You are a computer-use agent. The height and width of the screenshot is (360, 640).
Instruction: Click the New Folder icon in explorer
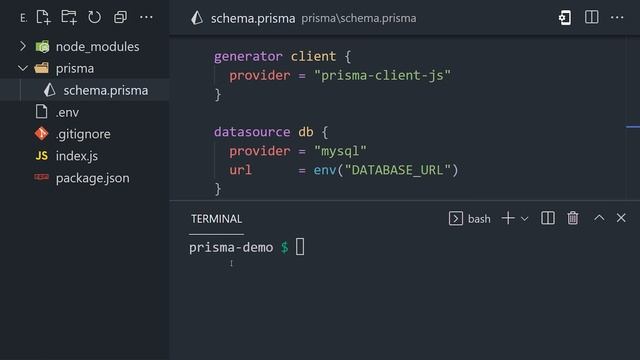(69, 18)
